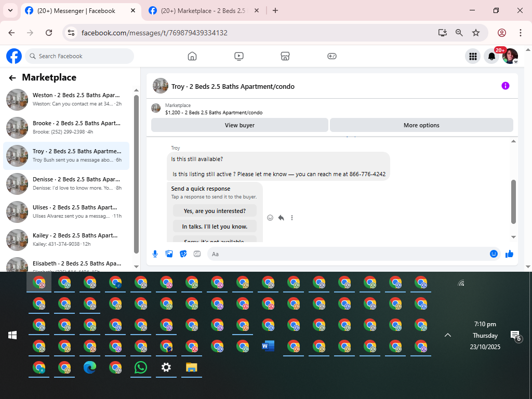Image resolution: width=532 pixels, height=399 pixels.
Task: Open Ulises' conversation
Action: point(66,212)
